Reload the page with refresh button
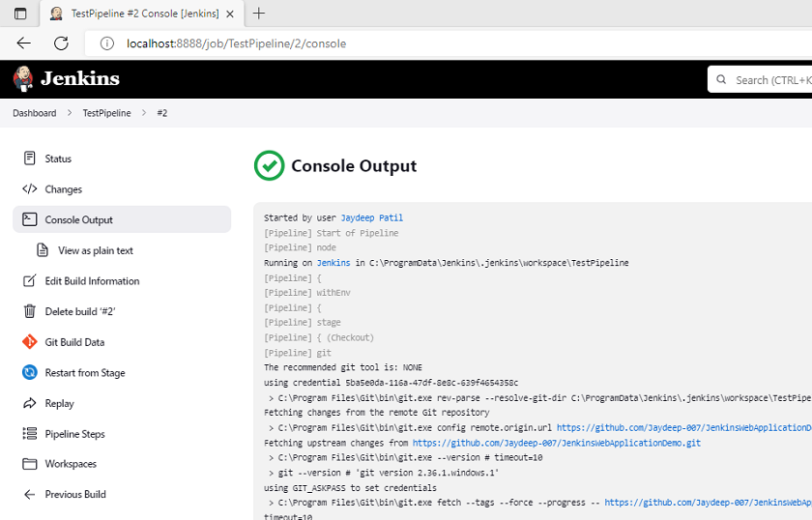The height and width of the screenshot is (520, 812). click(x=61, y=43)
